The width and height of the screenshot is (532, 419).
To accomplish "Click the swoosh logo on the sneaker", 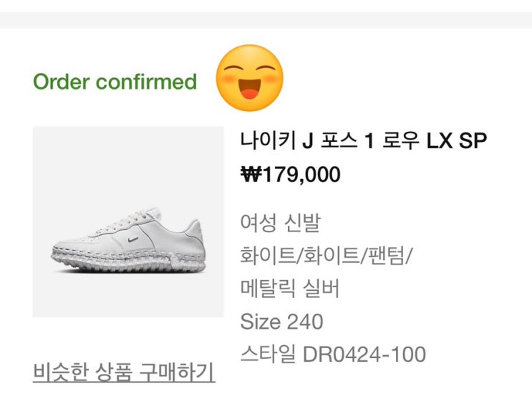I will tap(130, 238).
